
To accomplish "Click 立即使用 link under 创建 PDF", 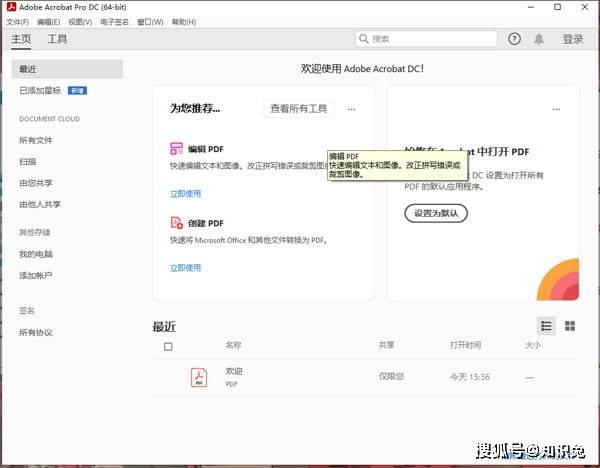I will point(185,268).
